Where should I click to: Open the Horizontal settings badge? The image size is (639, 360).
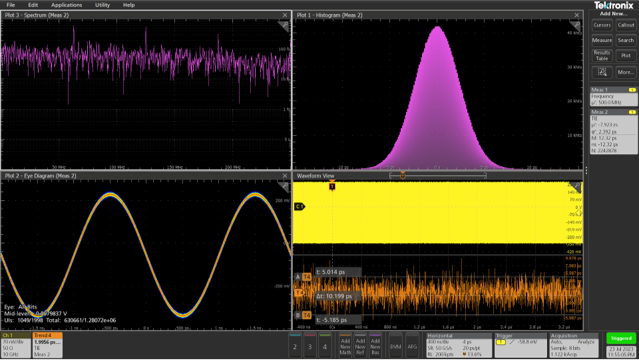(459, 345)
